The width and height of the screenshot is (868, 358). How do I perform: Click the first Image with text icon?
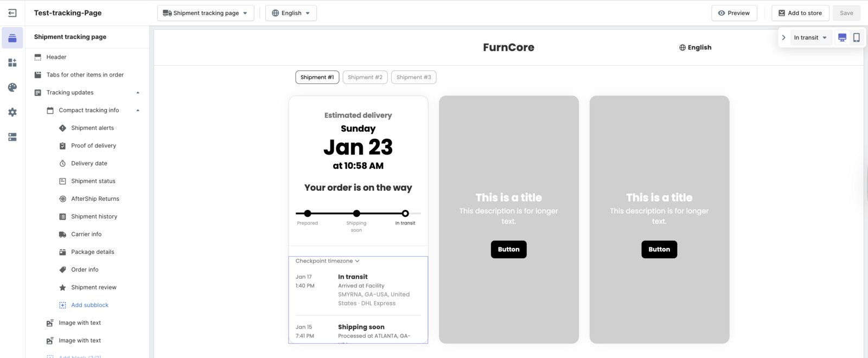[x=50, y=323]
